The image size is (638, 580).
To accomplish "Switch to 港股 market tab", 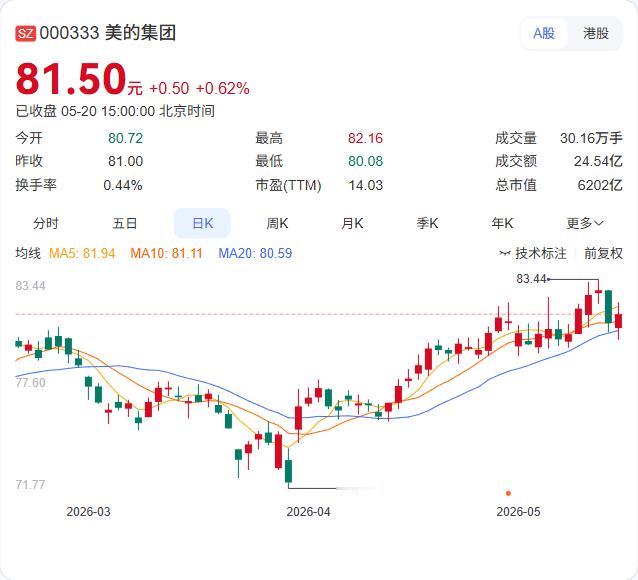I will point(596,33).
